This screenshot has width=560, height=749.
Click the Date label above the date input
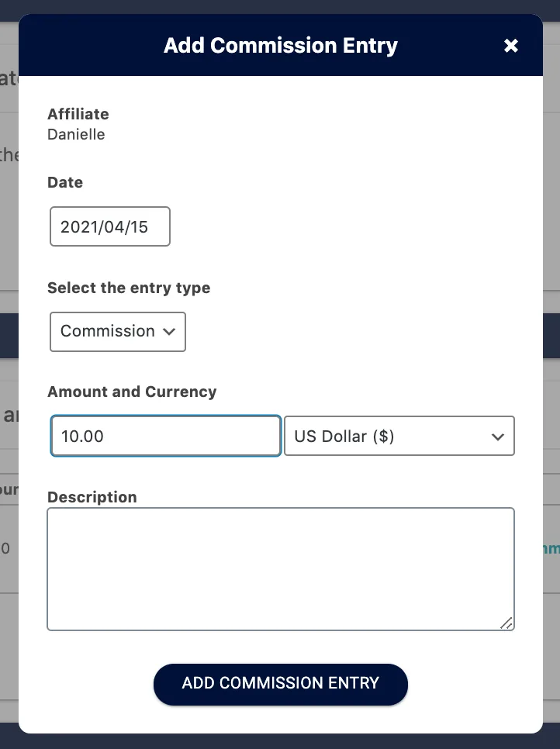point(64,182)
